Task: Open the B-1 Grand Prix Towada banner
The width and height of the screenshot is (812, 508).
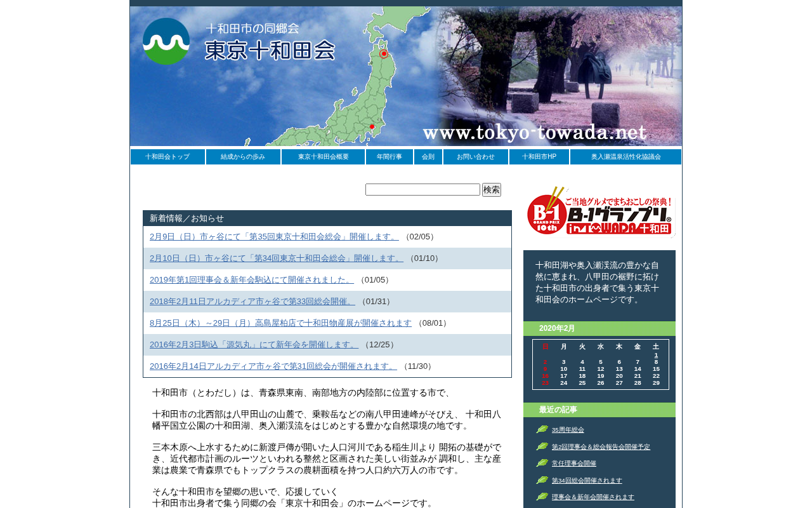Action: tap(601, 211)
